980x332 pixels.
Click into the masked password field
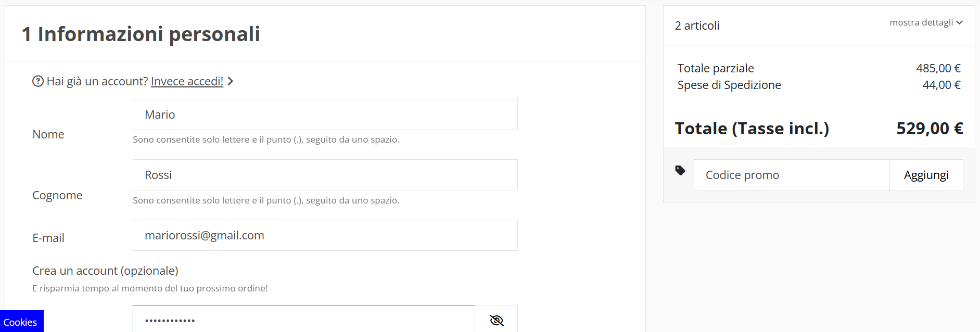[304, 319]
